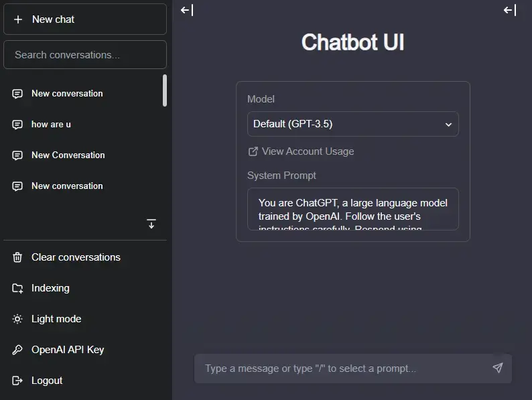Click the Logout exit icon

tap(17, 381)
